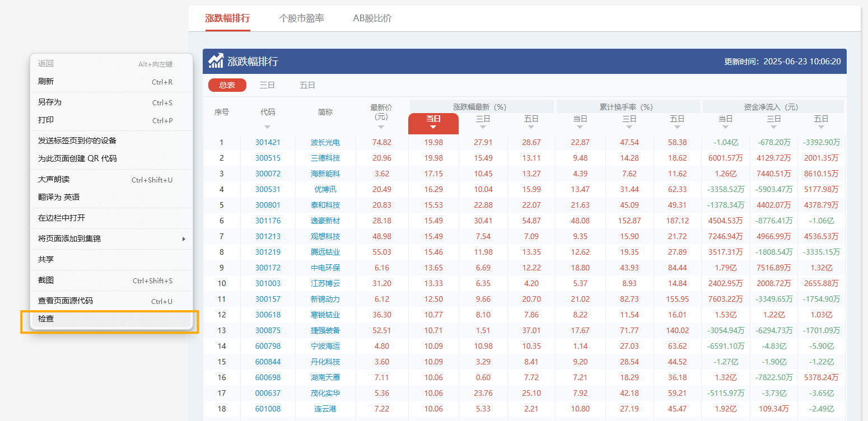Image resolution: width=868 pixels, height=421 pixels.
Task: Click the 当日 sort arrow under 涨跌幅最新
Action: click(433, 128)
